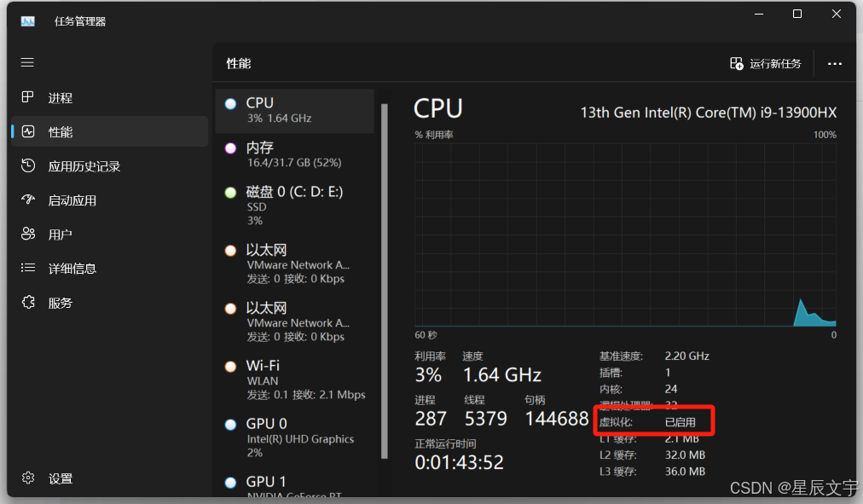Click 运行新任务 (Run new task) button
Screen dimensions: 863x504
click(x=766, y=64)
